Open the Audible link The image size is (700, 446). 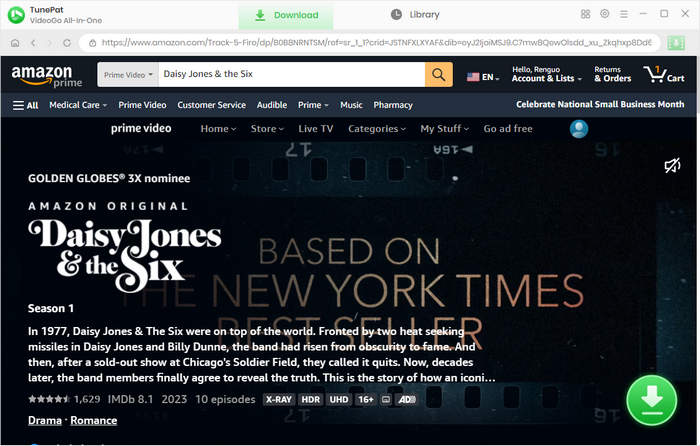(271, 105)
